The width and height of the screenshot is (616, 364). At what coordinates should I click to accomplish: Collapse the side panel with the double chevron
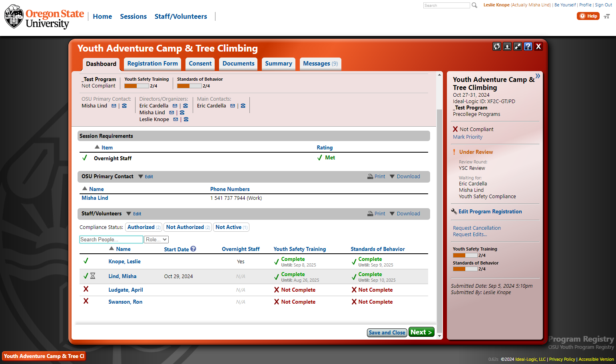[x=538, y=76]
